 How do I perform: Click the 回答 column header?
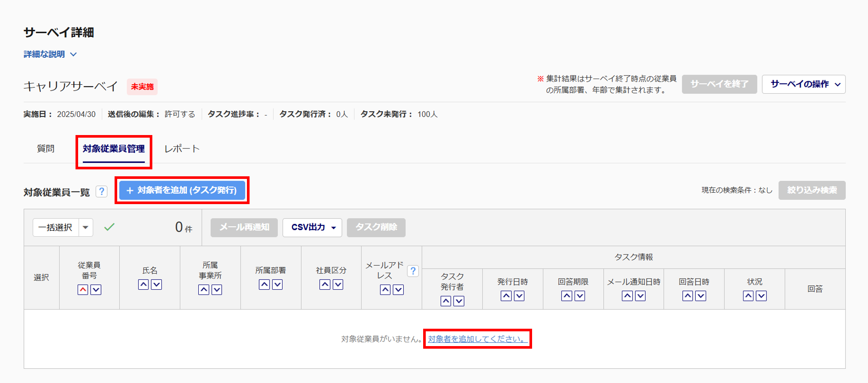coord(815,289)
